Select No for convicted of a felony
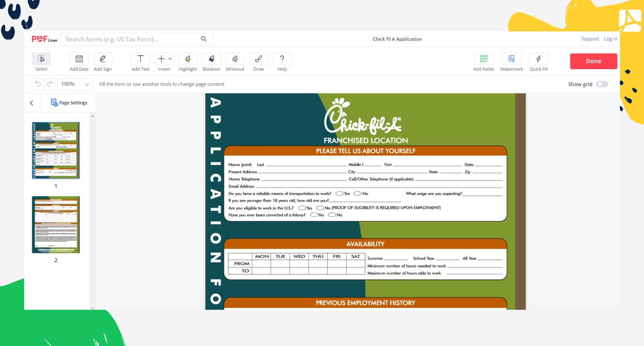The width and height of the screenshot is (644, 346). [332, 215]
